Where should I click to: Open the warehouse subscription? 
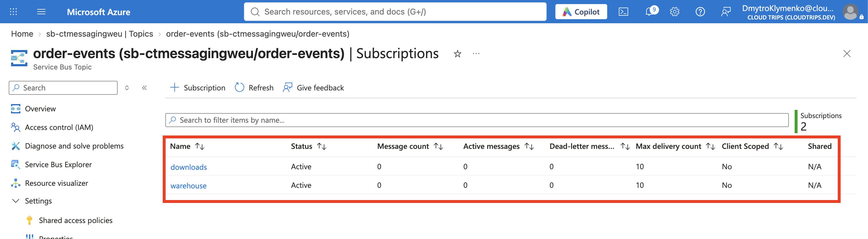[x=188, y=186]
